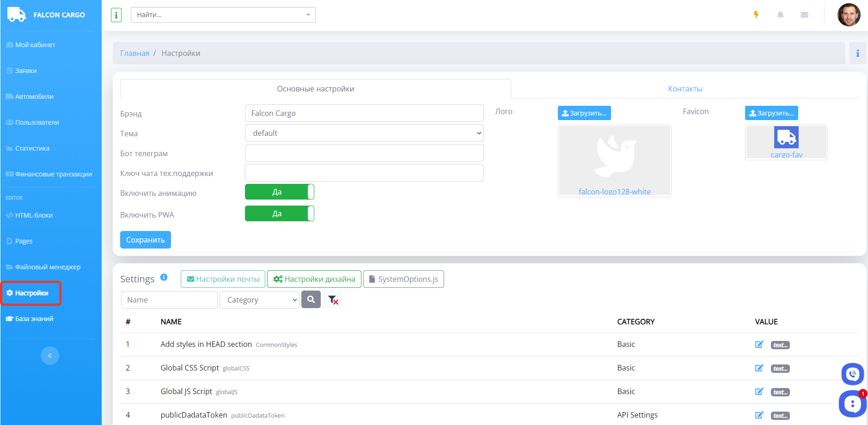The width and height of the screenshot is (868, 425).
Task: Click the green info icon beside search
Action: [116, 15]
